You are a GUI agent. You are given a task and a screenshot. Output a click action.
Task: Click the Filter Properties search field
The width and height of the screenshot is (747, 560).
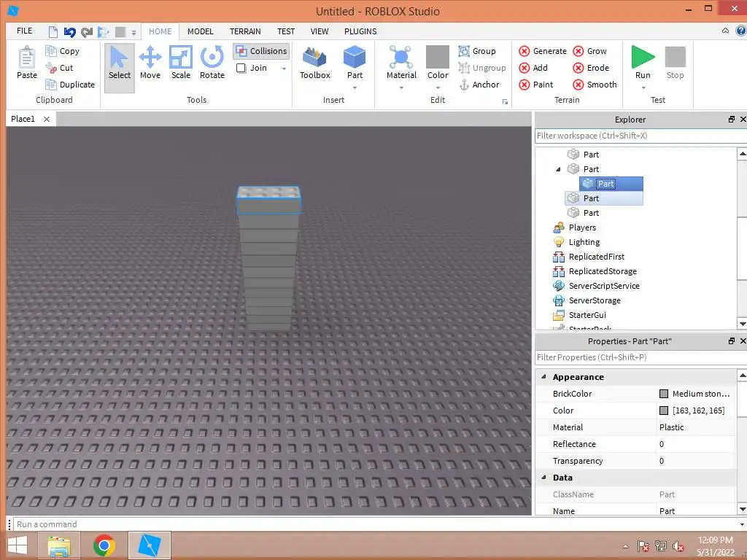(640, 357)
